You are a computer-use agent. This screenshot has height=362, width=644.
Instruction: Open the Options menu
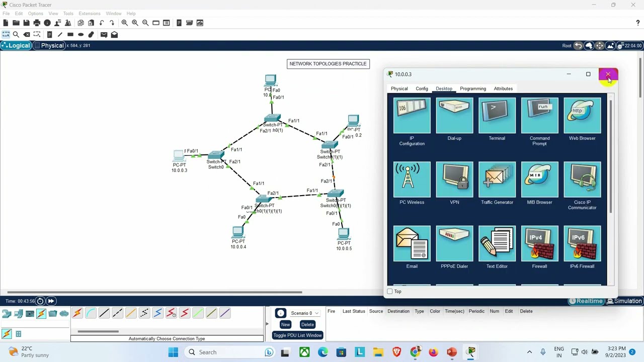pyautogui.click(x=35, y=14)
